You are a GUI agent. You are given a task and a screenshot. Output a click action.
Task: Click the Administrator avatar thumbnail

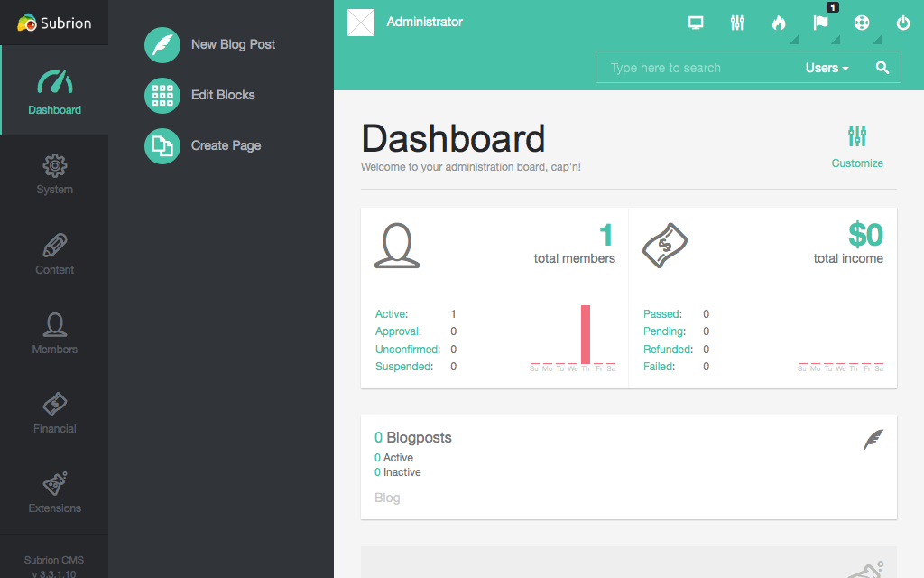click(x=361, y=23)
